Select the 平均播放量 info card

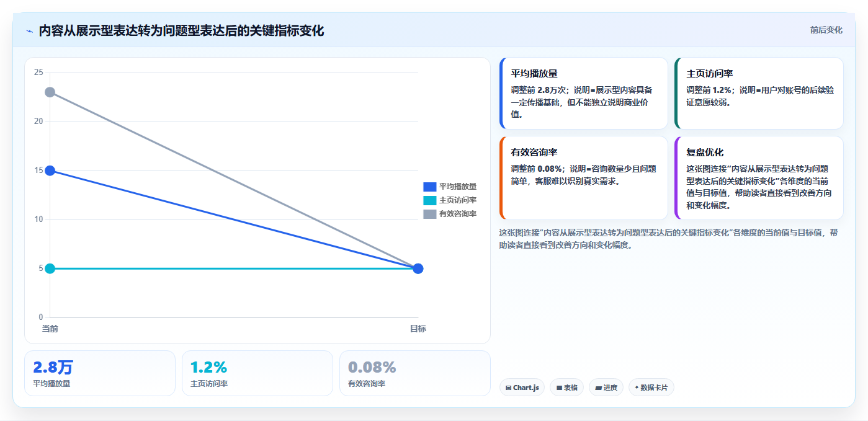click(583, 93)
